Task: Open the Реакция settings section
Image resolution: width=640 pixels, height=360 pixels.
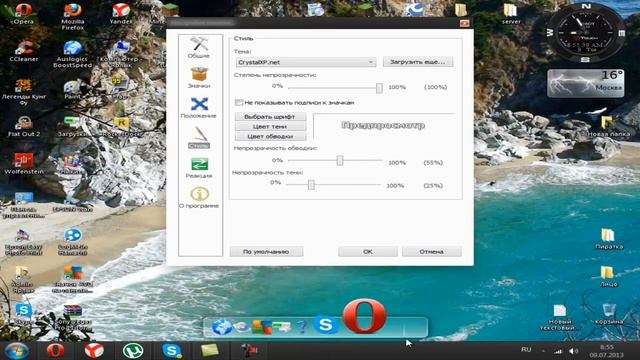Action: 199,167
